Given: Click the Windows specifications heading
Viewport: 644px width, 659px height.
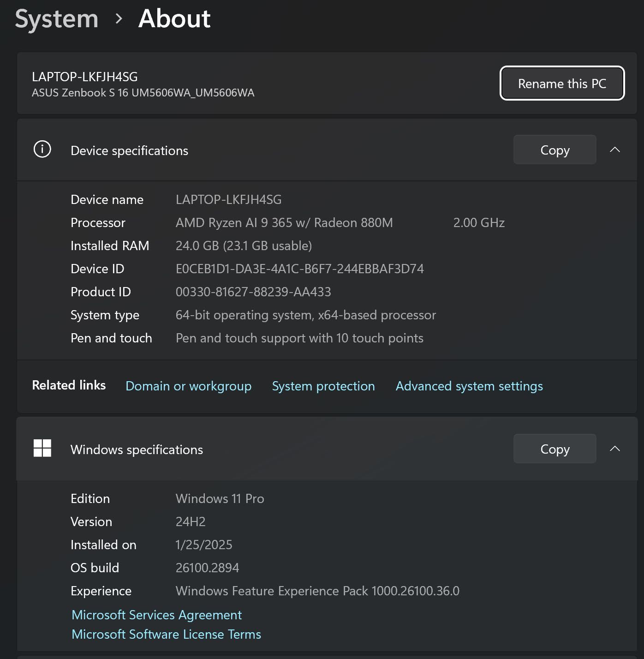Looking at the screenshot, I should pos(137,449).
